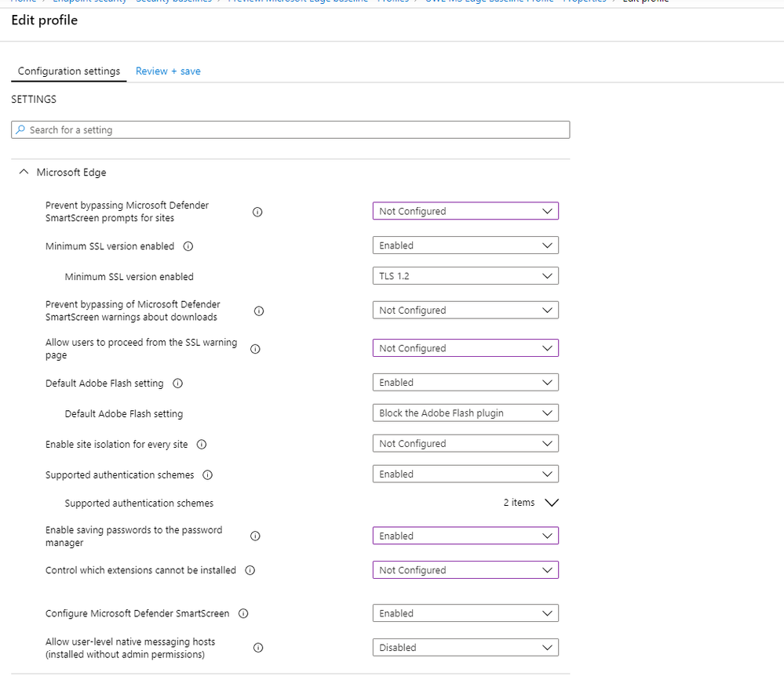Click the Configure Microsoft Defender SmartScreen label
Viewport: 784px width, 698px height.
coord(137,613)
